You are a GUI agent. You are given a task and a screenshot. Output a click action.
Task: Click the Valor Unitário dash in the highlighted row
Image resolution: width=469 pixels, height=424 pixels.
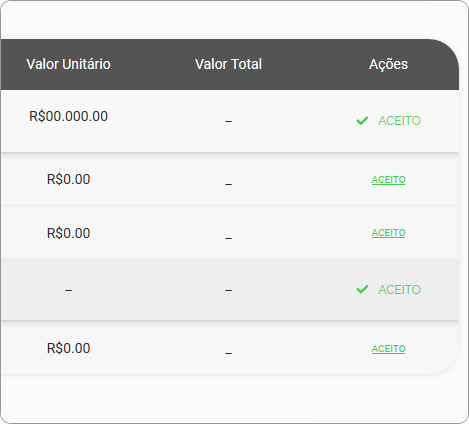[x=68, y=290]
